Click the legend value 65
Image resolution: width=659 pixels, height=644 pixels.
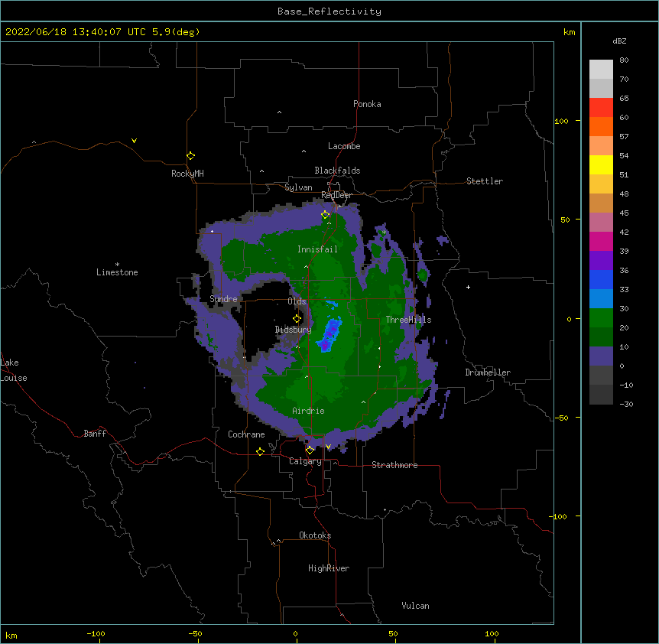624,99
